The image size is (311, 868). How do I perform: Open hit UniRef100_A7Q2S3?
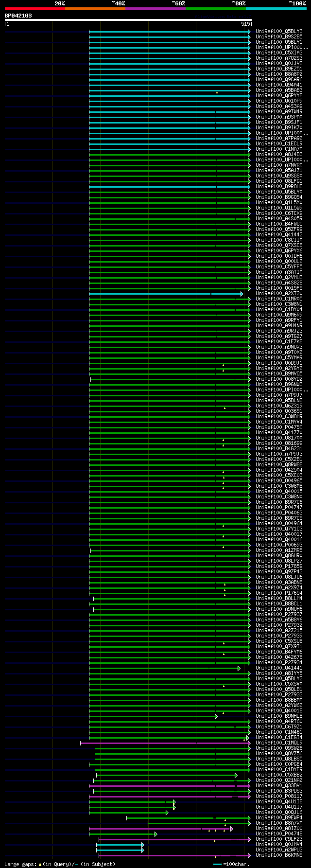(x=279, y=58)
